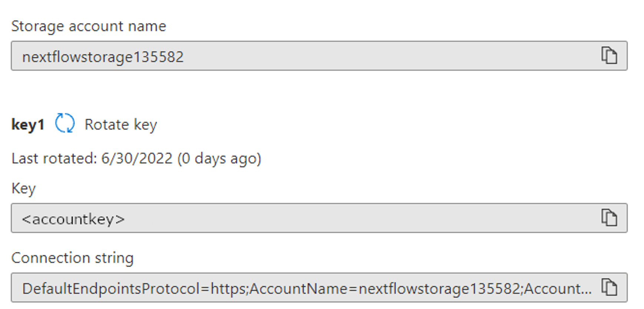
Task: Click the 'Last rotated' label text
Action: coord(54,159)
